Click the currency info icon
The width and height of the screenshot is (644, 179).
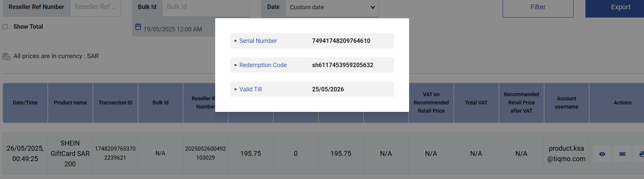[x=6, y=56]
